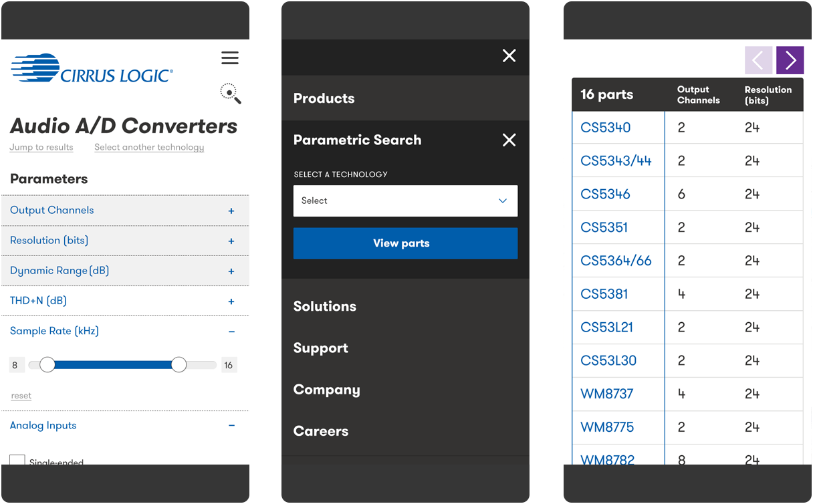The width and height of the screenshot is (813, 504).
Task: Reset the Sample Rate filter
Action: pos(21,396)
